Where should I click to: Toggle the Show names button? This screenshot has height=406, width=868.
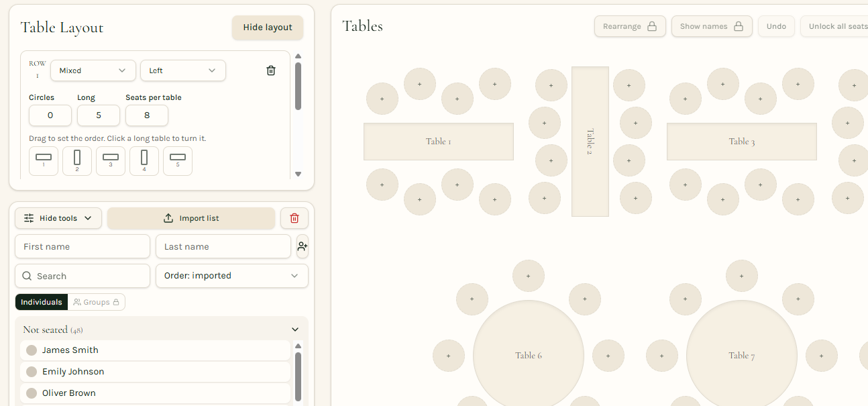pyautogui.click(x=712, y=26)
